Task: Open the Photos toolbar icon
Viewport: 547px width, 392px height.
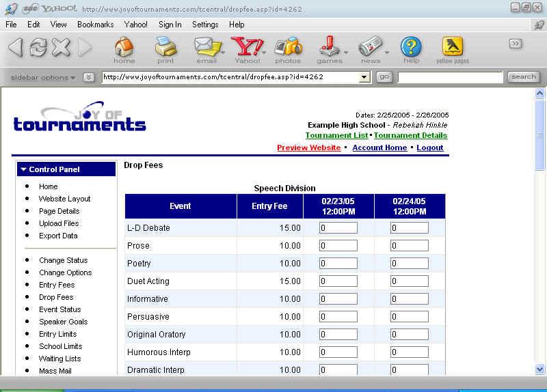Action: (288, 48)
